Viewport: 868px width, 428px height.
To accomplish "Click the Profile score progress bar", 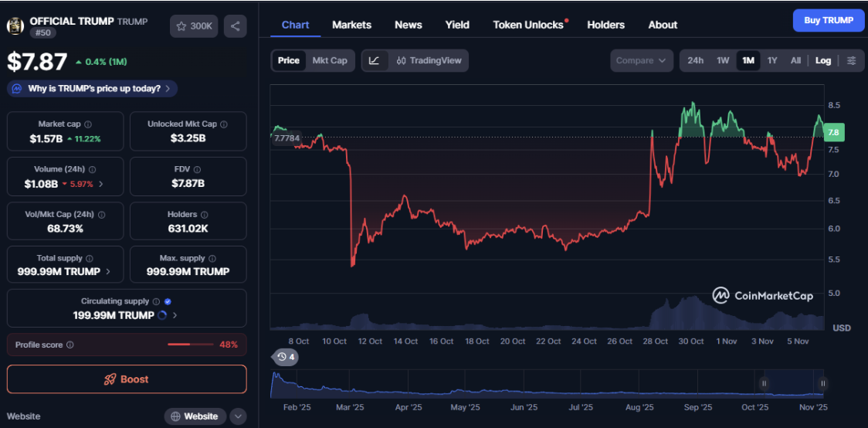I will coord(191,345).
